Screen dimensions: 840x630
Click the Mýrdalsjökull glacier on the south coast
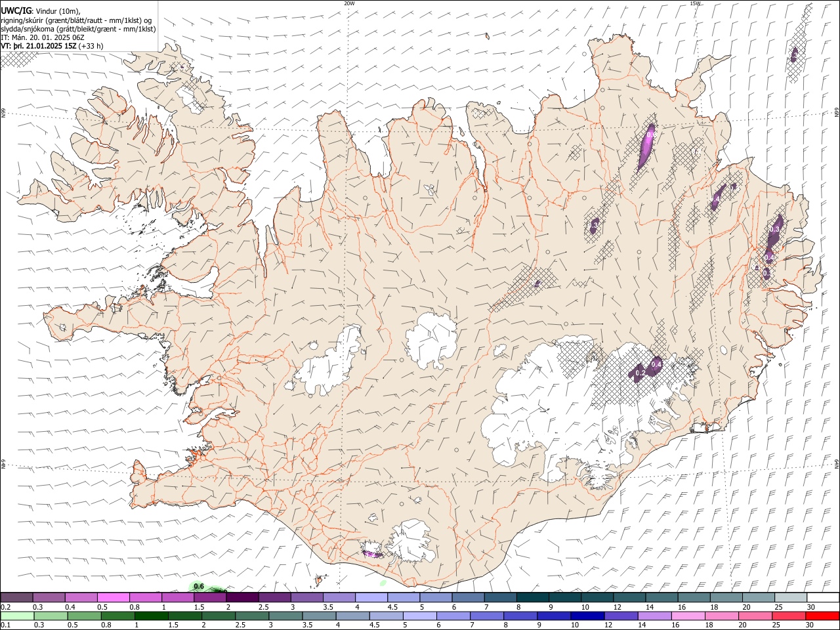point(411,542)
